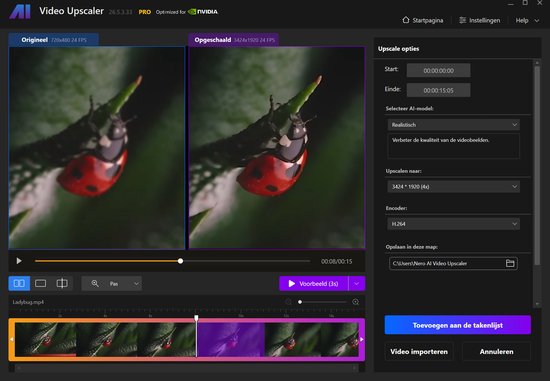
Task: Play the video preview
Action: pos(19,261)
